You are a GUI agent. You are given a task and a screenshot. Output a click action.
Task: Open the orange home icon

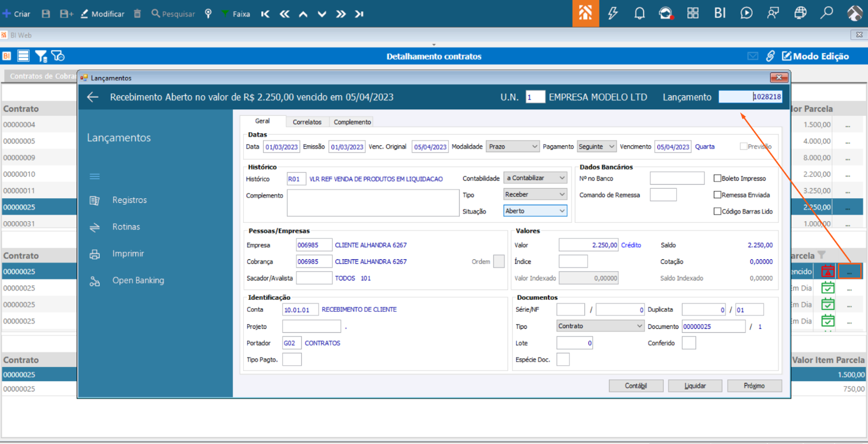coord(585,14)
